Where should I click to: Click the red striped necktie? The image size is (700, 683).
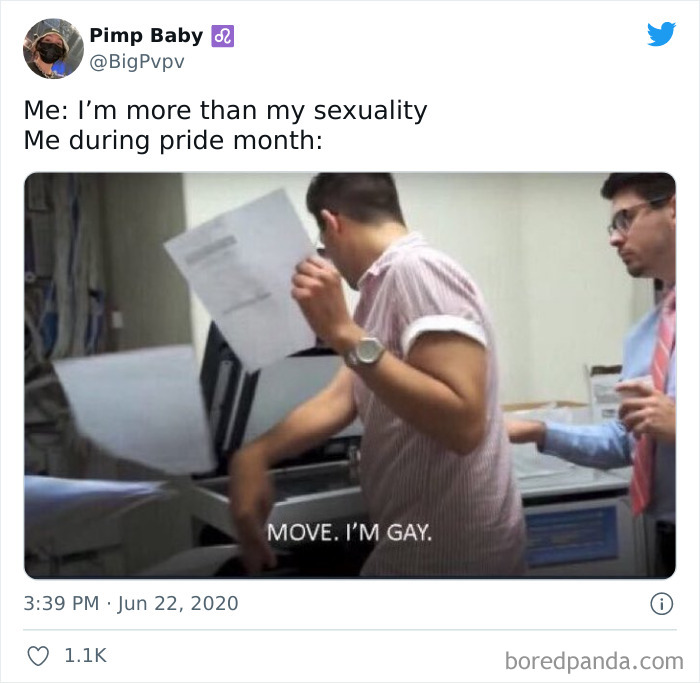[x=652, y=402]
